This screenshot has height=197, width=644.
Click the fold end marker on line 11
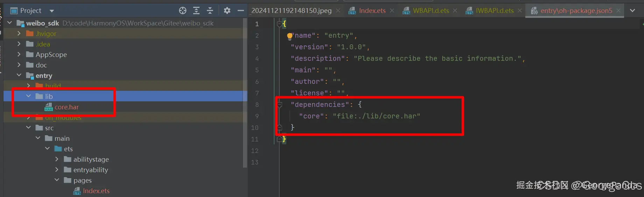(x=279, y=139)
